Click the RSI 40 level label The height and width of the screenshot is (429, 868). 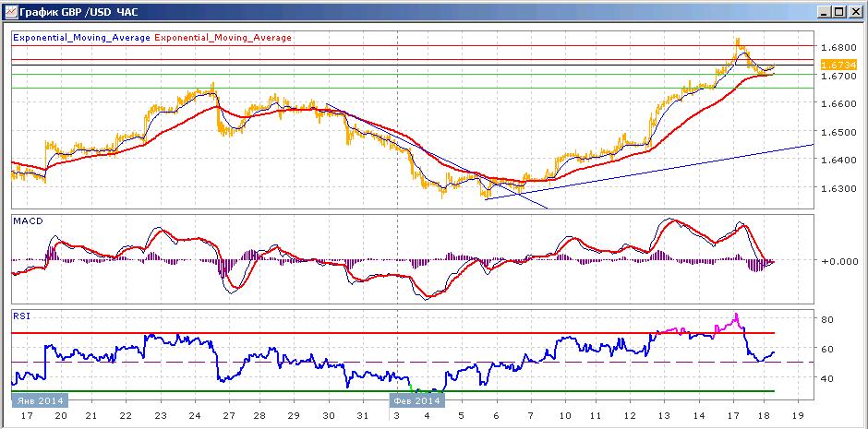pyautogui.click(x=827, y=379)
